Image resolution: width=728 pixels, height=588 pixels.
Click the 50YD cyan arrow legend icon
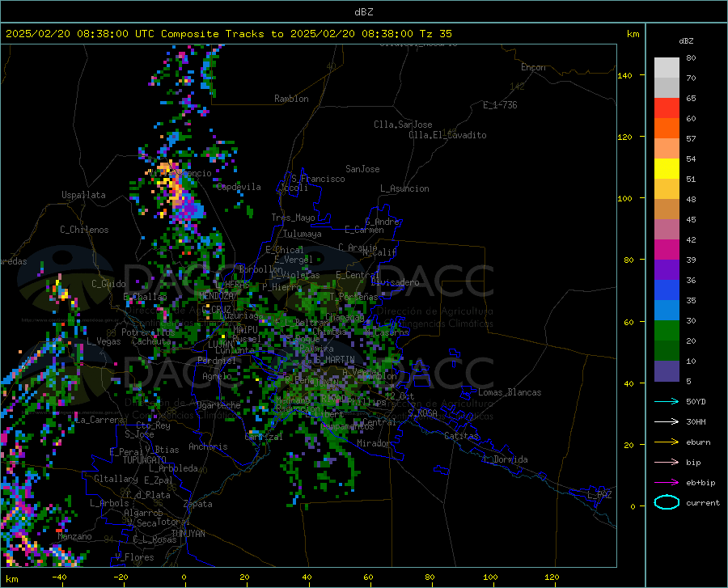(x=667, y=401)
